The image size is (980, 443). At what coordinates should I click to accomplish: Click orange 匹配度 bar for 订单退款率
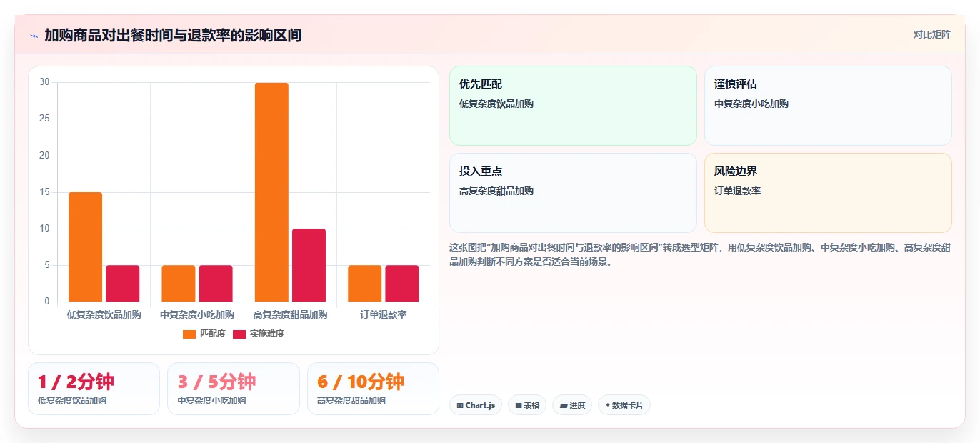(365, 284)
